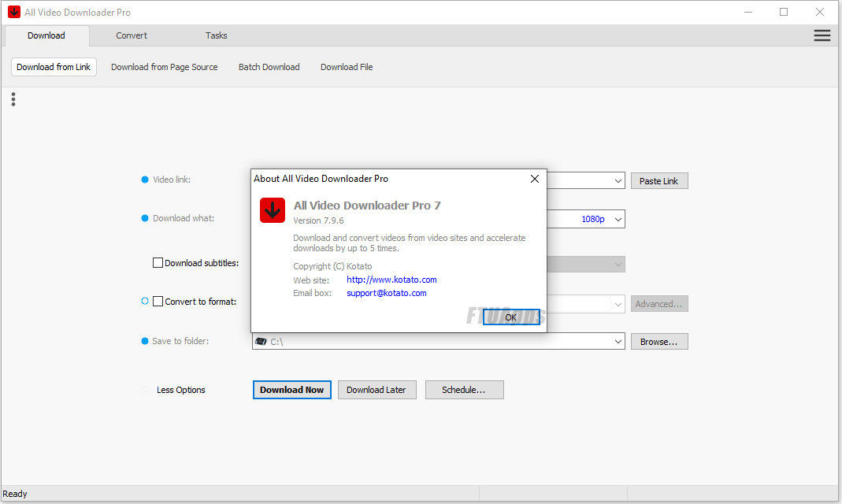Minimize the application window

(748, 12)
